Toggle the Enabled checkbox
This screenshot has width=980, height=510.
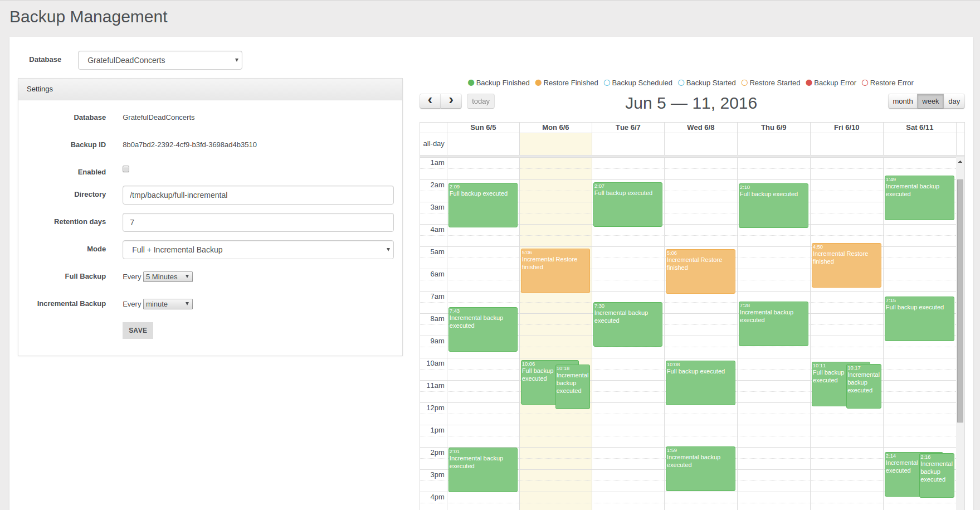tap(126, 169)
